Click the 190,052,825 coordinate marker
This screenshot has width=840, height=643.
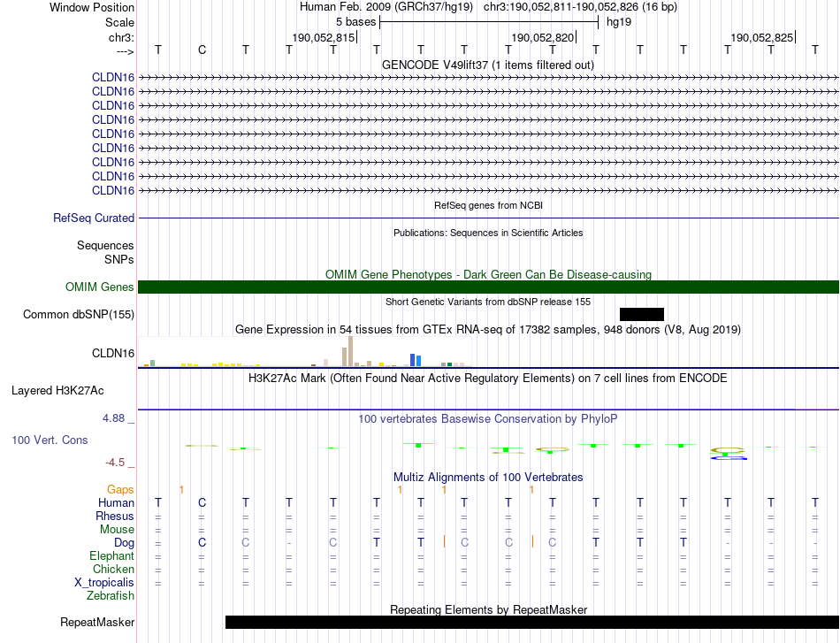point(762,37)
